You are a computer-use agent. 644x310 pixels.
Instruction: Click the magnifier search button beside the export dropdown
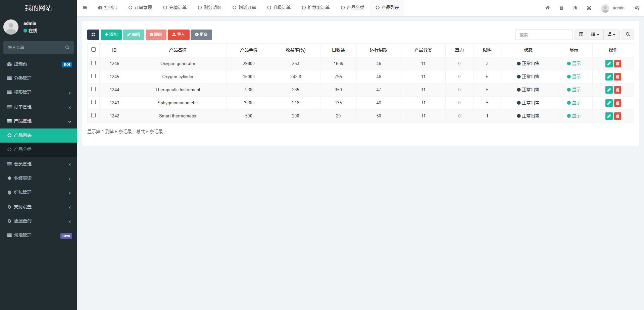coord(628,35)
